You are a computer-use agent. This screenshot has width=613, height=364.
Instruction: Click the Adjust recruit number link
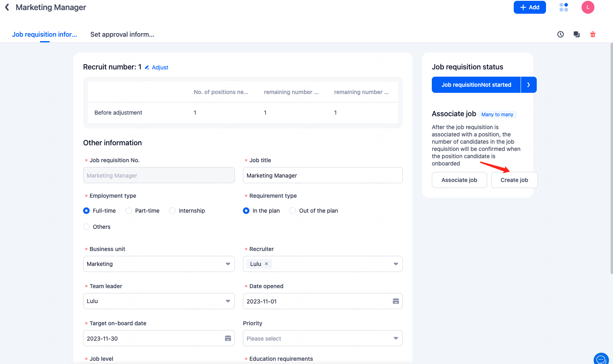pos(157,67)
